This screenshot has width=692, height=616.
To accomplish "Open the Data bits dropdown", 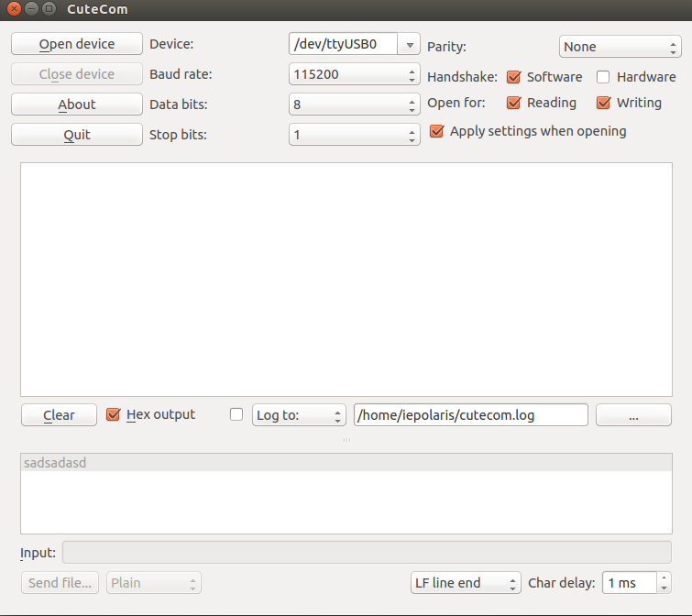I will [x=355, y=104].
